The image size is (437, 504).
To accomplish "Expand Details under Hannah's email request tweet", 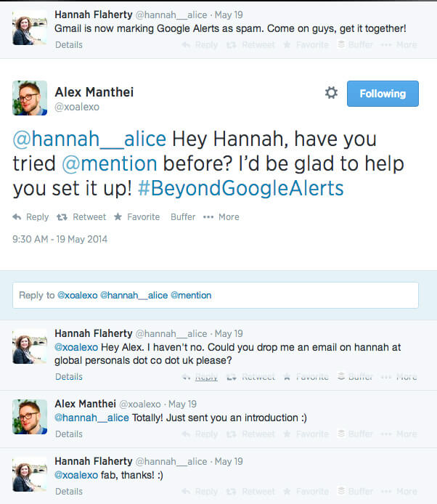I will [x=69, y=377].
